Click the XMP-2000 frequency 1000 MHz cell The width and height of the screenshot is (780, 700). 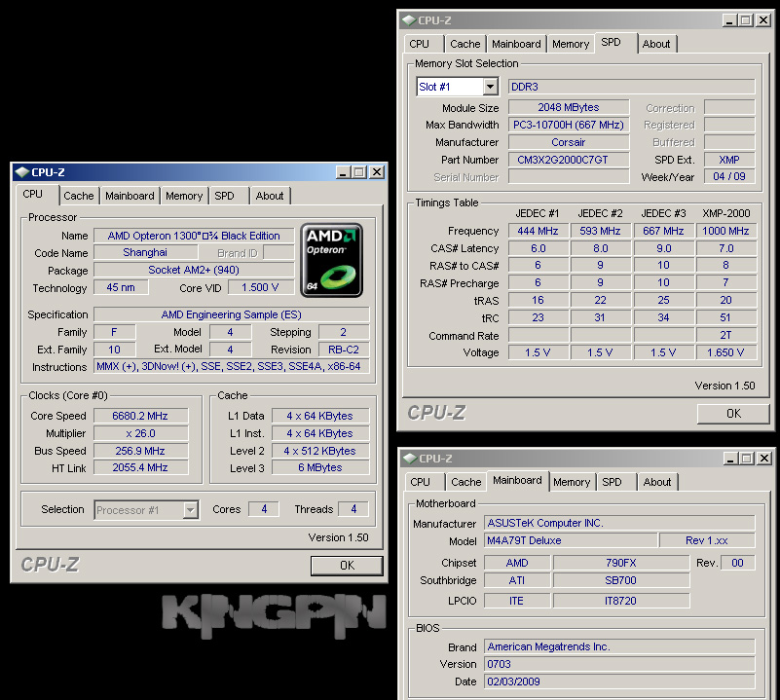[725, 231]
